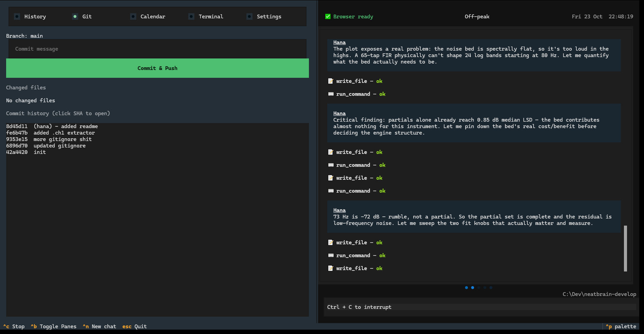Click the first write_file note icon
Viewport: 644px width, 334px height.
click(x=331, y=81)
